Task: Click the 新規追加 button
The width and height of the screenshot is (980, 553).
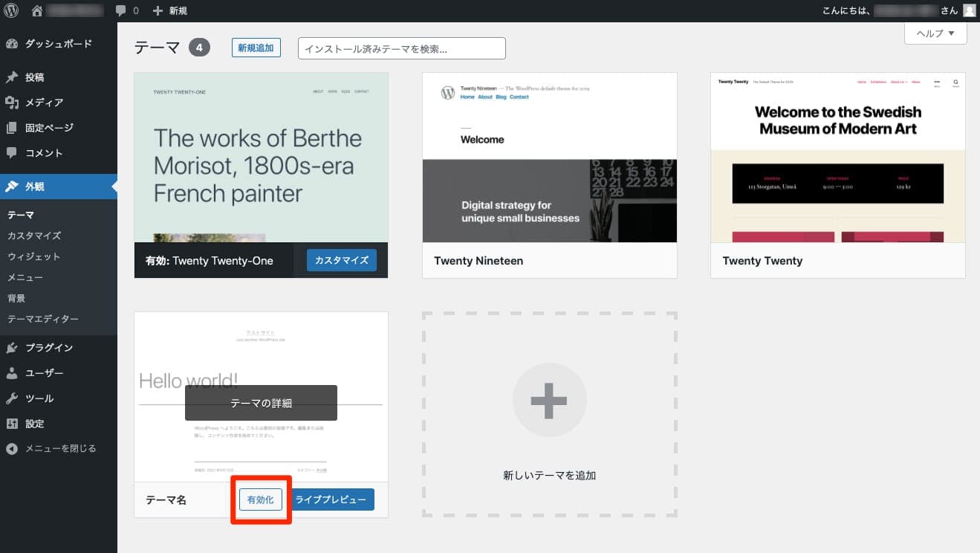Action: click(256, 48)
